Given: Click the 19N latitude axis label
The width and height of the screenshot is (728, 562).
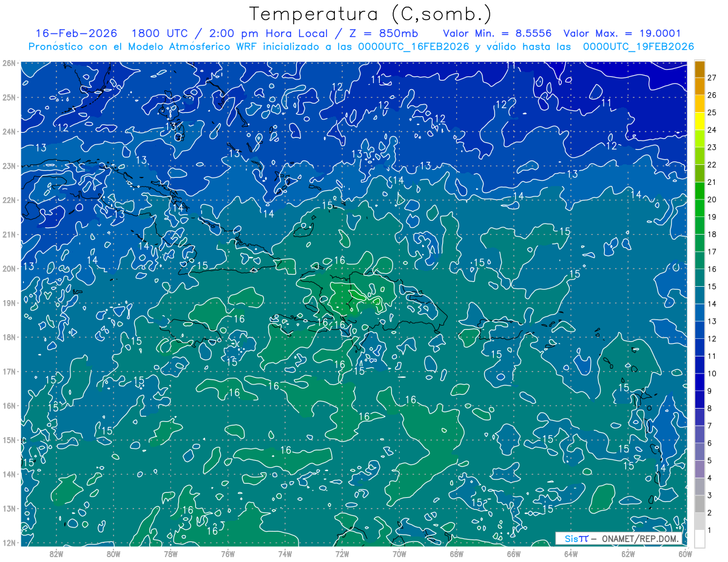Looking at the screenshot, I should (9, 303).
